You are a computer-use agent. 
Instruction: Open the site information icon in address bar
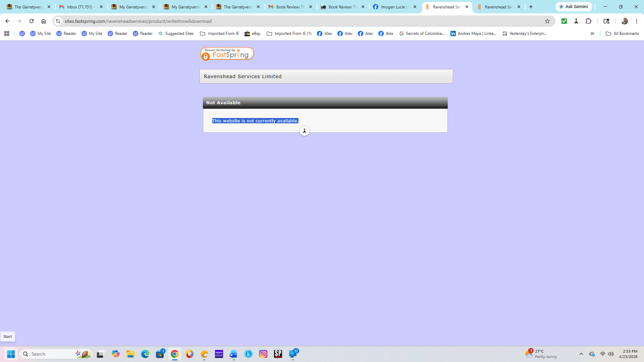(x=58, y=21)
